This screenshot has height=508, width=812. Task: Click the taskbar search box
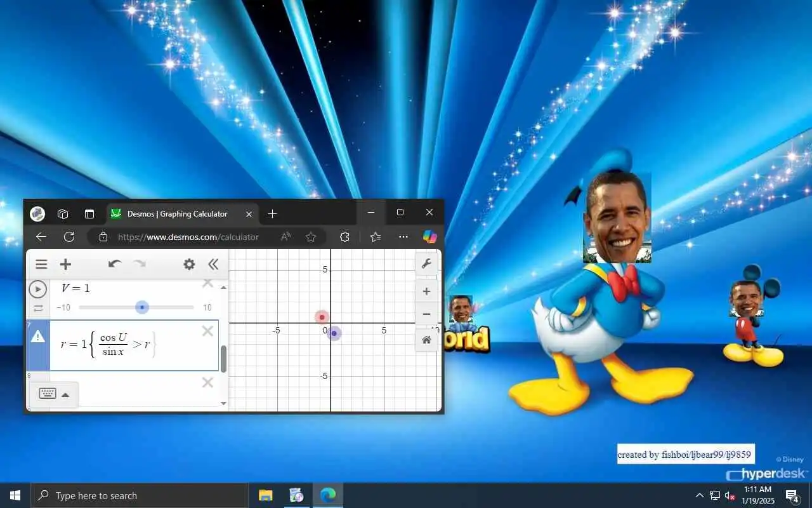(140, 495)
